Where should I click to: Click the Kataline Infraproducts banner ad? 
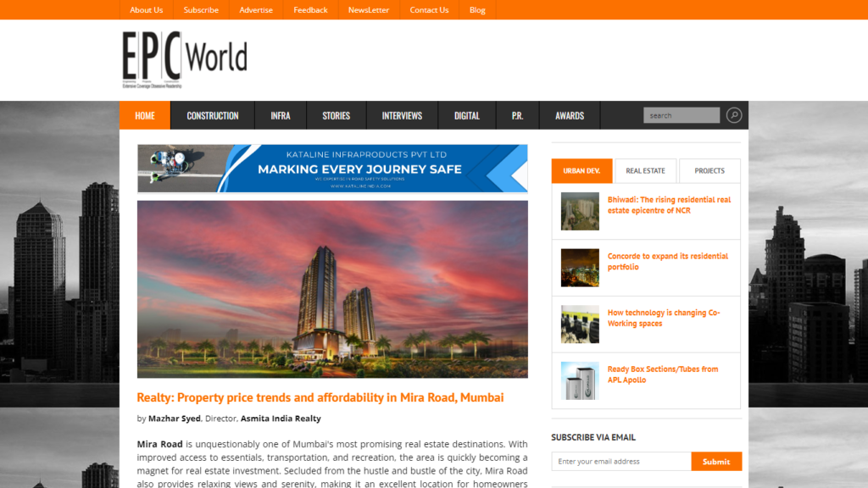pos(332,169)
